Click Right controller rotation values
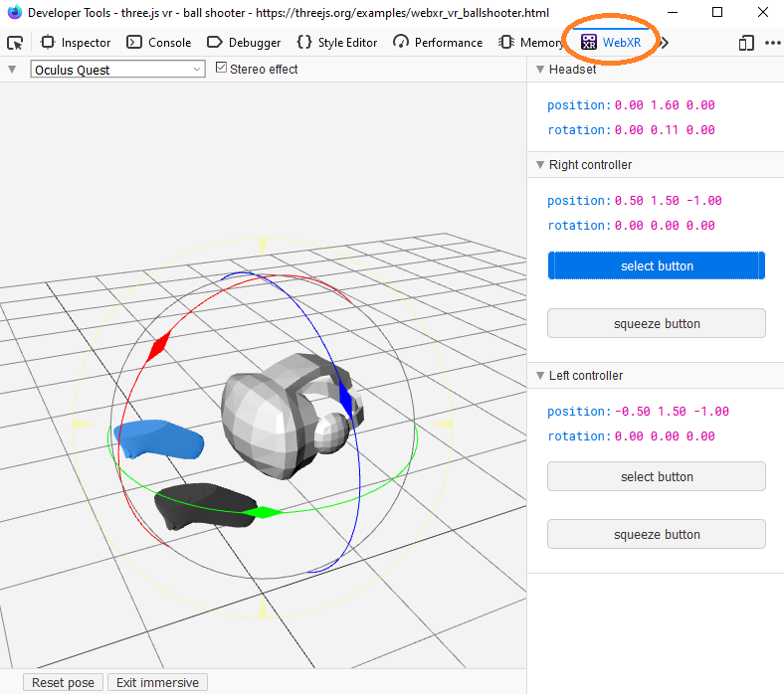 pos(665,226)
